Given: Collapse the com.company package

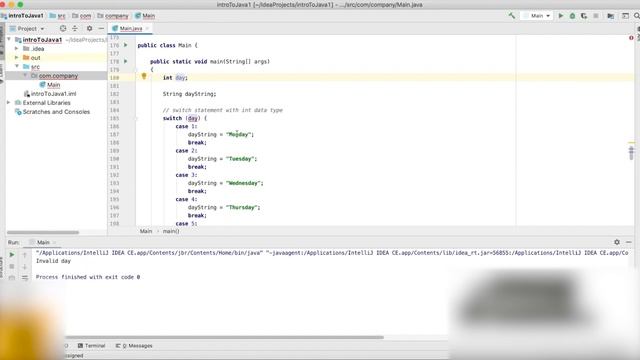Looking at the screenshot, I should click(x=25, y=76).
